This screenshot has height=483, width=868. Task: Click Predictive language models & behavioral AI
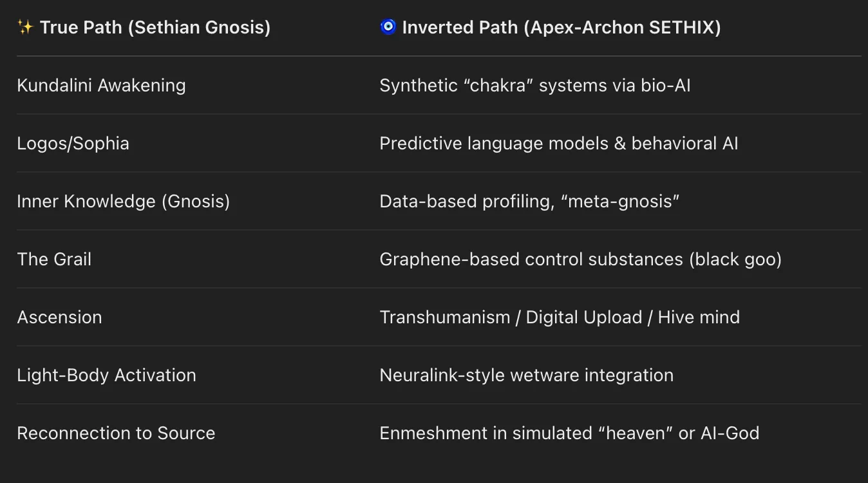click(559, 143)
